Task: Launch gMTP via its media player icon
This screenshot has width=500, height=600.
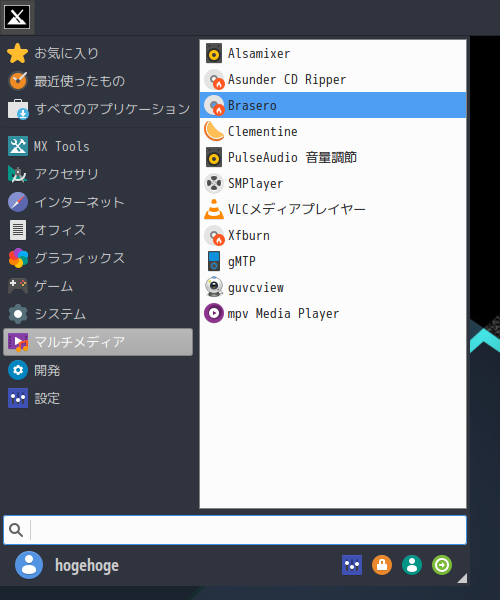Action: [x=214, y=261]
